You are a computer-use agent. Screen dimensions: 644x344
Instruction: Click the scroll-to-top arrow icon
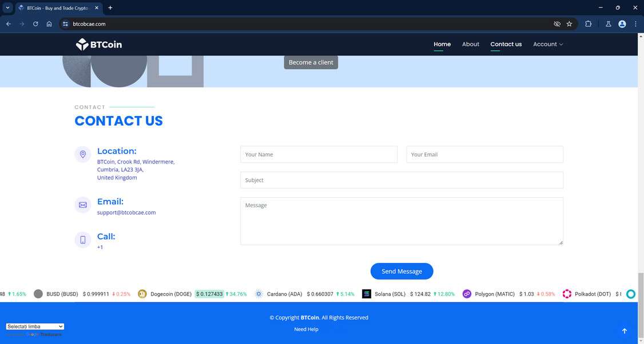[x=624, y=330]
